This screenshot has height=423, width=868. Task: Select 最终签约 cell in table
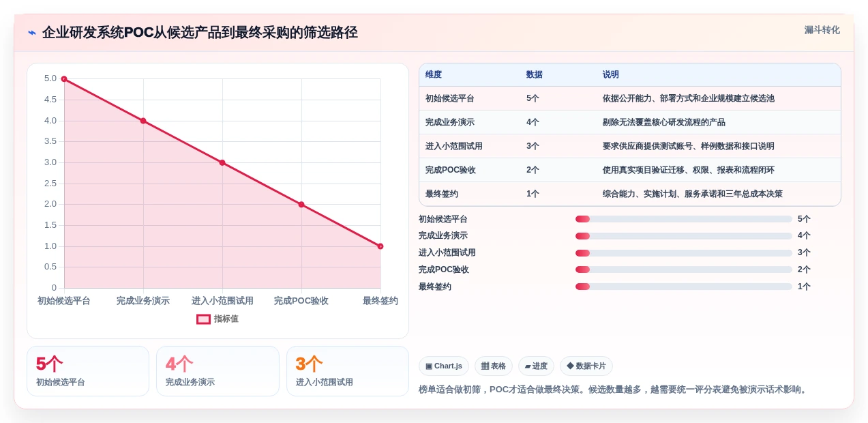tap(442, 194)
